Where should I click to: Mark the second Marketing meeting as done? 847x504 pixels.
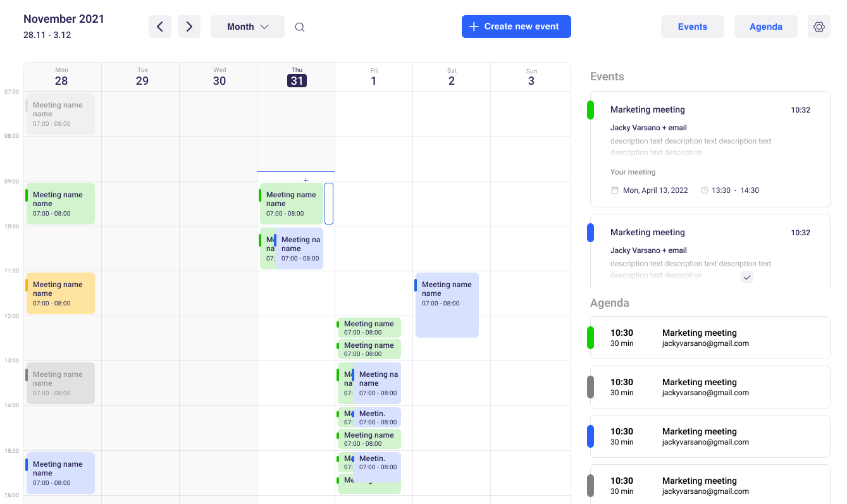[747, 277]
